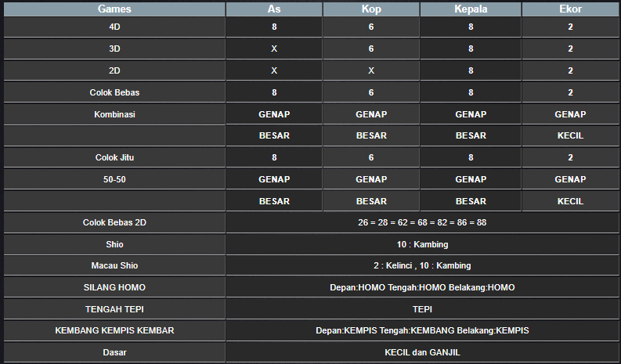The height and width of the screenshot is (364, 621).
Task: Click Kombinasi Kepala GENAP cell
Action: [x=471, y=114]
